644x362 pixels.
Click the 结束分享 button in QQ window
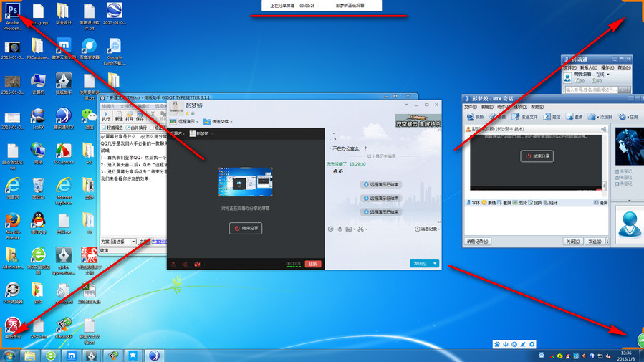245,228
